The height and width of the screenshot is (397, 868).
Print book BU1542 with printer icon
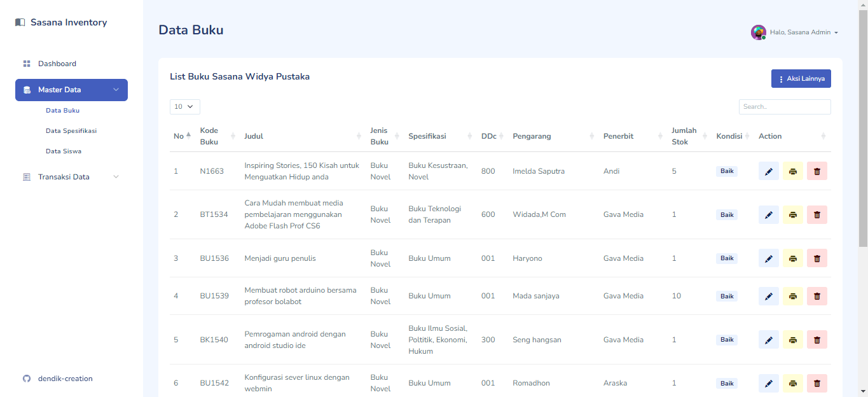[793, 383]
